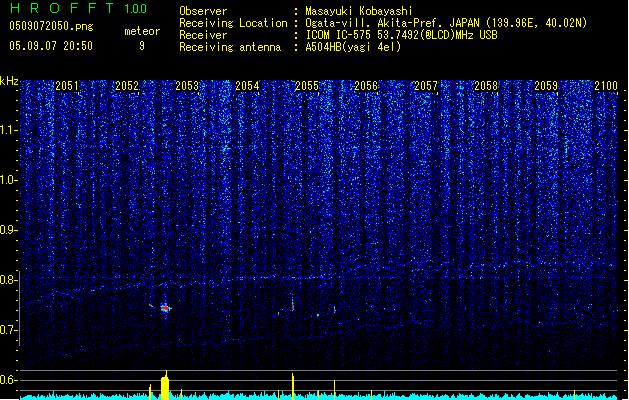Click the HROFFT 1.0.0 title text

coord(78,8)
